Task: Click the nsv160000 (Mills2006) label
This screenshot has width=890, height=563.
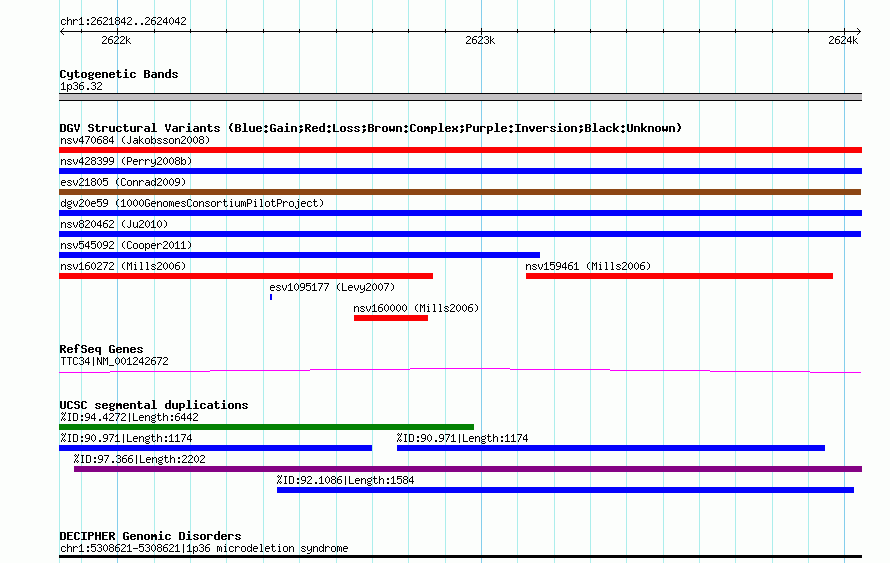Action: (x=416, y=308)
